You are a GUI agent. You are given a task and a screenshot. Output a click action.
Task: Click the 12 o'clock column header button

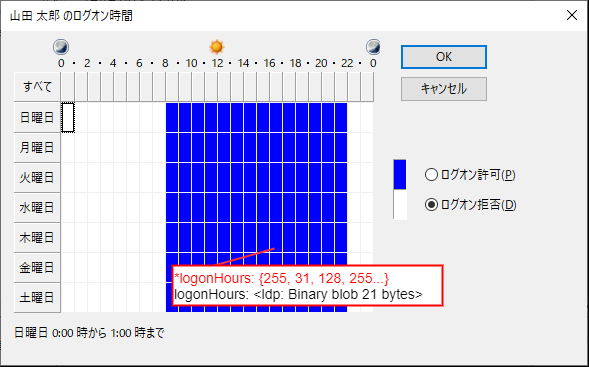(224, 87)
